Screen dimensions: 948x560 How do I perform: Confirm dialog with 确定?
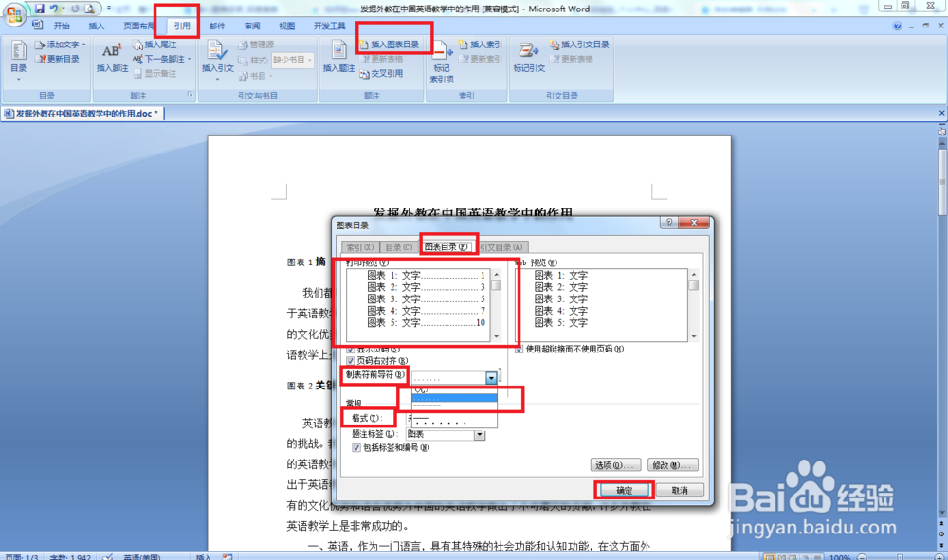click(625, 490)
